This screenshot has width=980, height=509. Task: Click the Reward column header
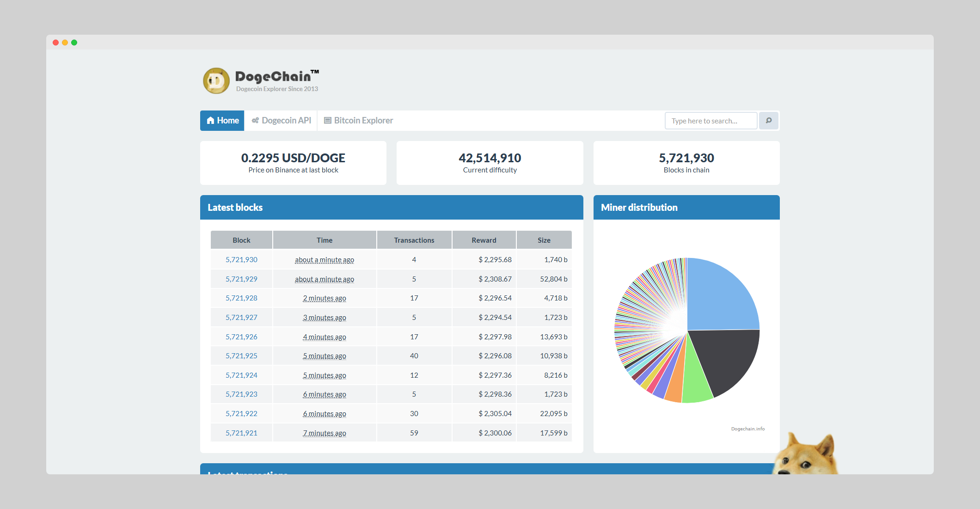484,240
